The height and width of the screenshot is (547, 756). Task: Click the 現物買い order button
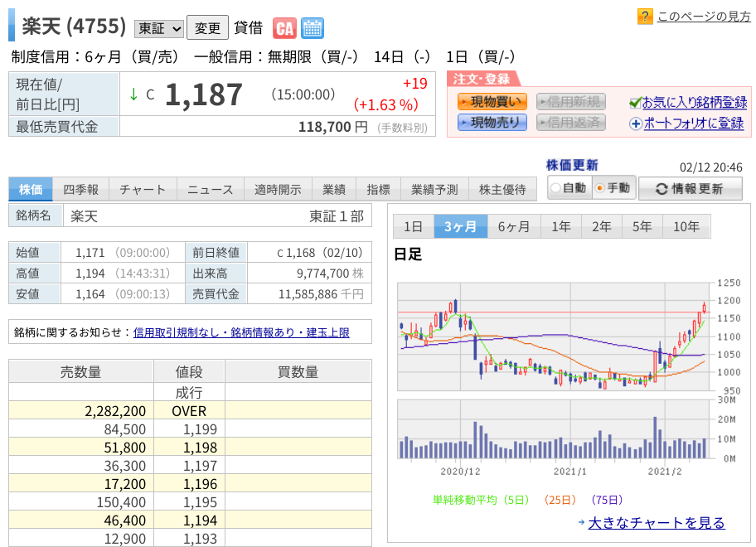coord(492,102)
